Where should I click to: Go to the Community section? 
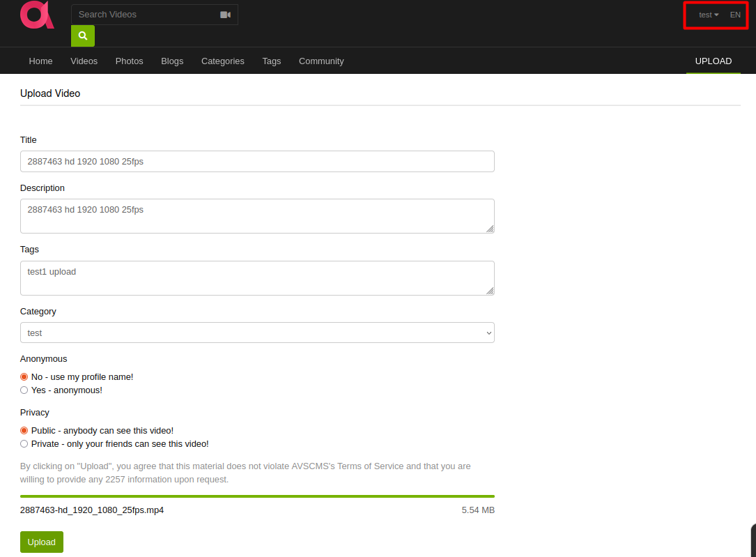pyautogui.click(x=321, y=61)
